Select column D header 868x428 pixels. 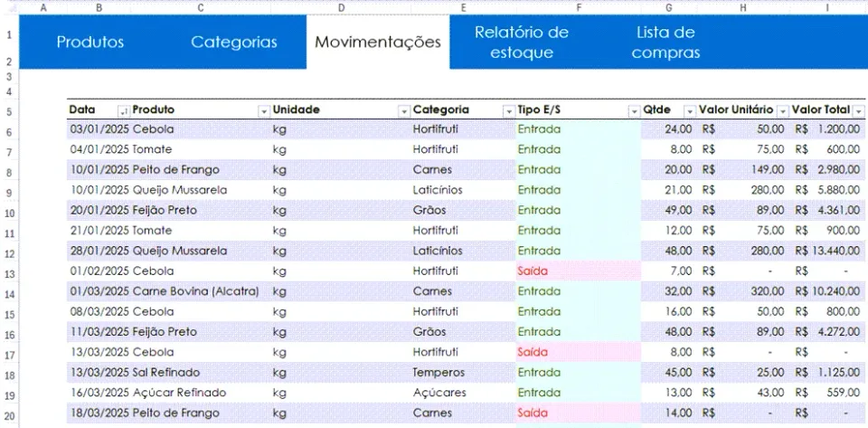tap(341, 7)
